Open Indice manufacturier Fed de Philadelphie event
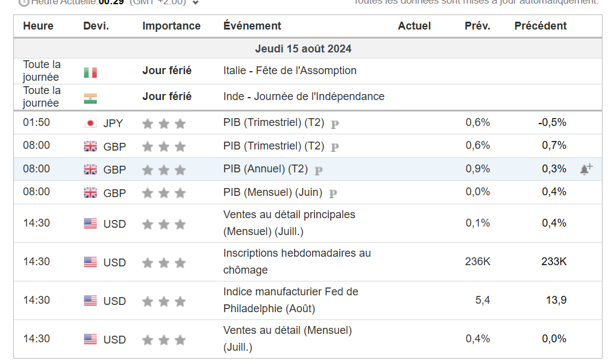This screenshot has height=364, width=614. tap(290, 300)
